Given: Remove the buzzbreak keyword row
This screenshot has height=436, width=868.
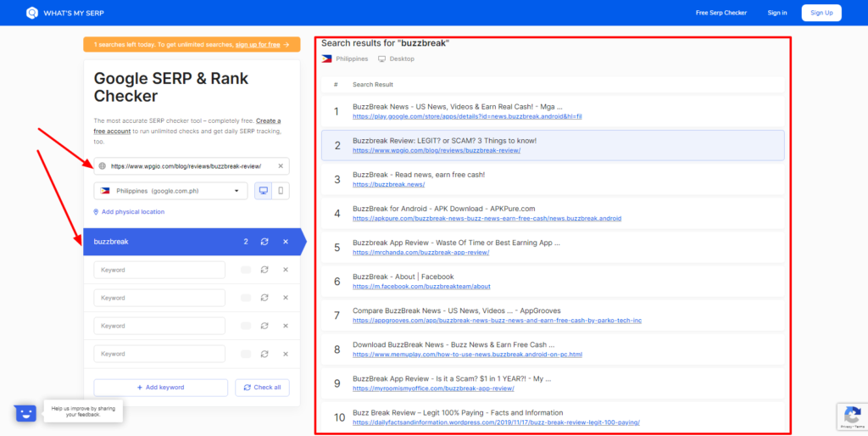Looking at the screenshot, I should tap(286, 242).
